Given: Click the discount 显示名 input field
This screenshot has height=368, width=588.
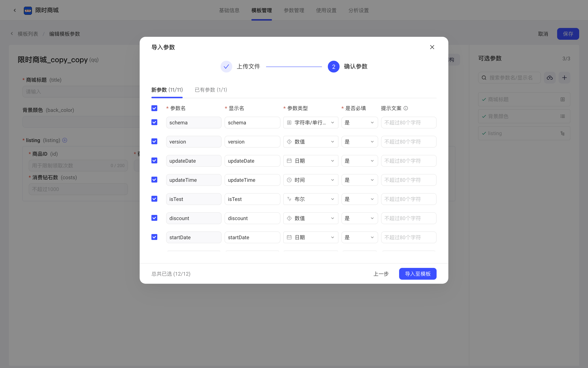Looking at the screenshot, I should pyautogui.click(x=252, y=218).
